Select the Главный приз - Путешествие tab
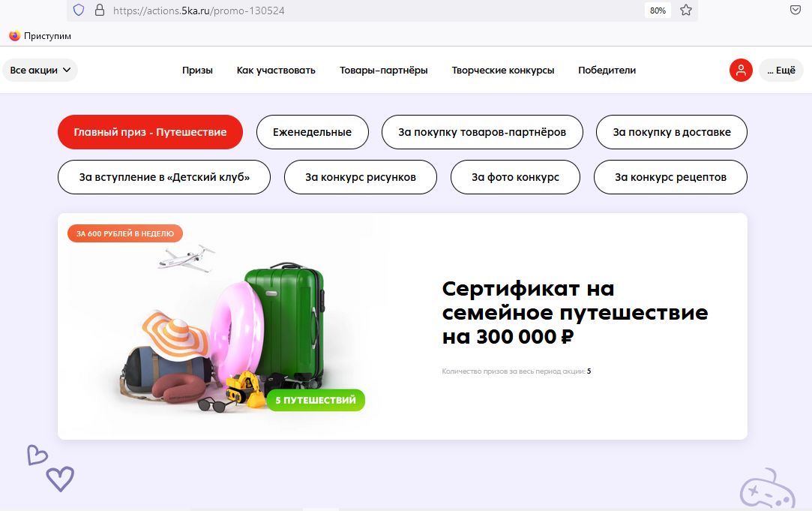The height and width of the screenshot is (511, 812). tap(150, 132)
